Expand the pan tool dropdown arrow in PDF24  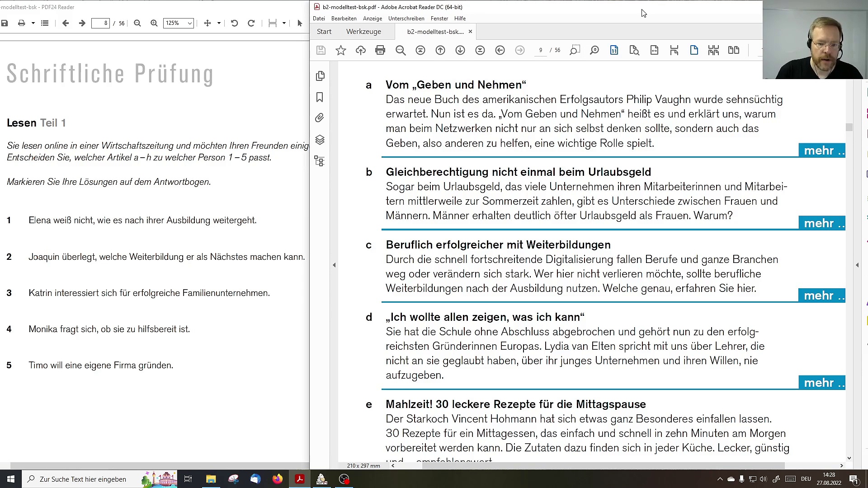click(x=219, y=23)
